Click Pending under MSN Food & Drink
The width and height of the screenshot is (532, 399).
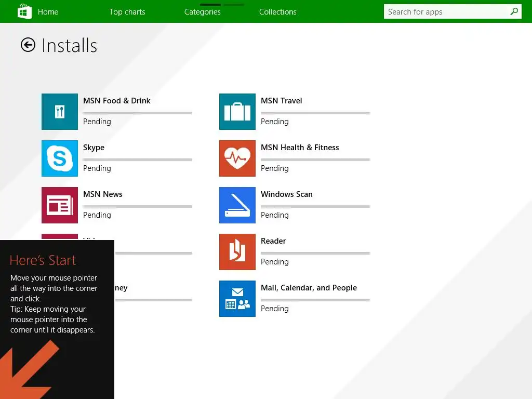click(x=97, y=122)
